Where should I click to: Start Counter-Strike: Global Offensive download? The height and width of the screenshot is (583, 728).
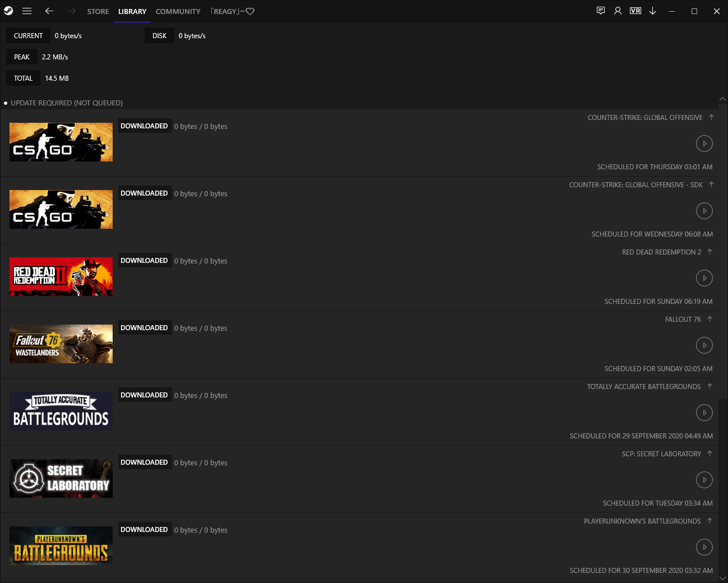704,144
